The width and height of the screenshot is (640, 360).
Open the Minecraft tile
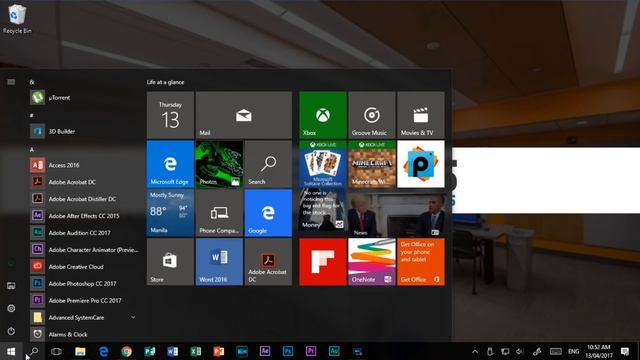coord(372,164)
